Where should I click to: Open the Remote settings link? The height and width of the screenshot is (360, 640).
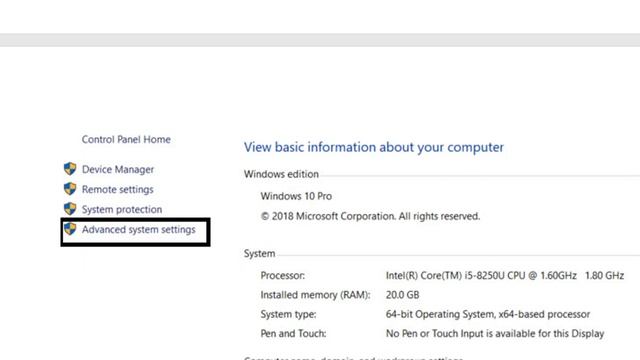(118, 189)
